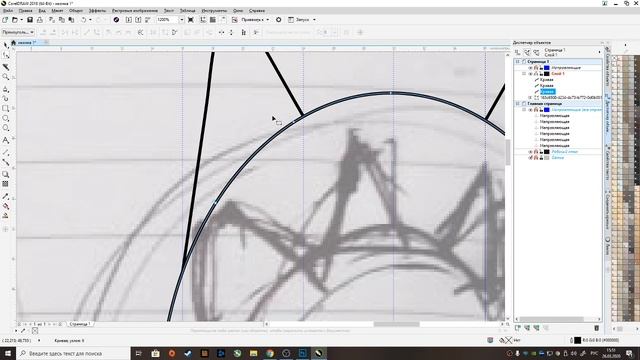Collapse the master page guides layer node
The height and width of the screenshot is (360, 640).
tap(524, 110)
